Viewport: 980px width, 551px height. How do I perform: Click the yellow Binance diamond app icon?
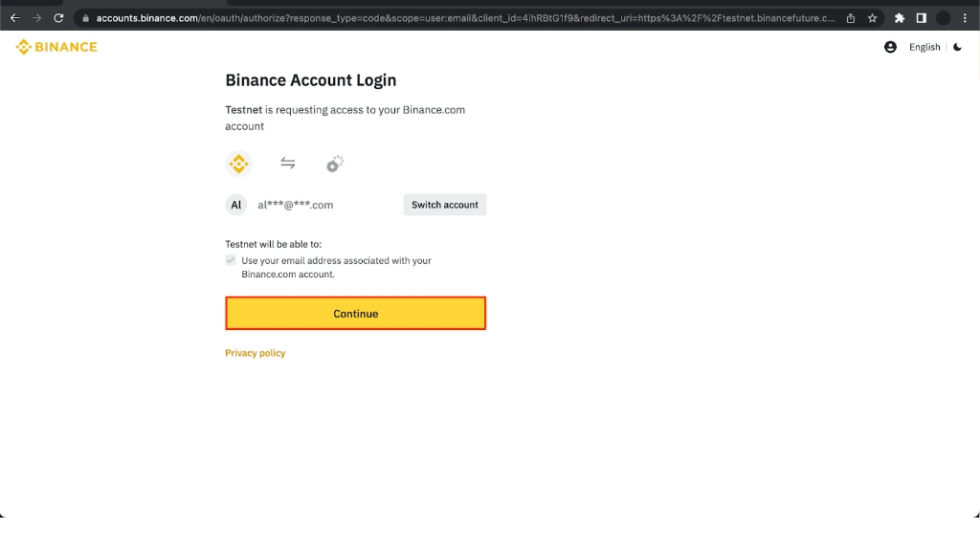pos(238,164)
